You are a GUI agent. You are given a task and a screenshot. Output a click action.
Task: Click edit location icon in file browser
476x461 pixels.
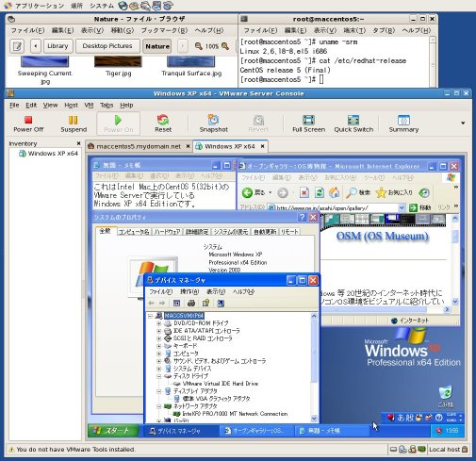(x=17, y=46)
